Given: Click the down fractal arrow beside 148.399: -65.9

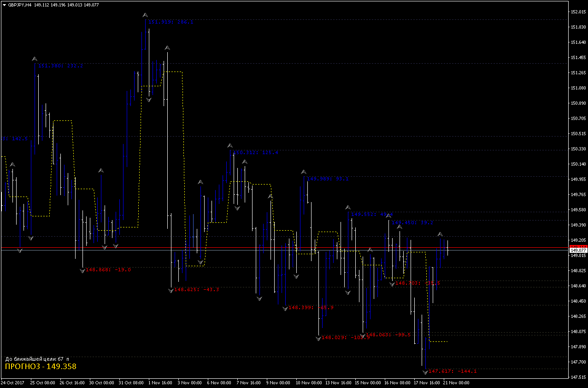Looking at the screenshot, I should pyautogui.click(x=285, y=308).
